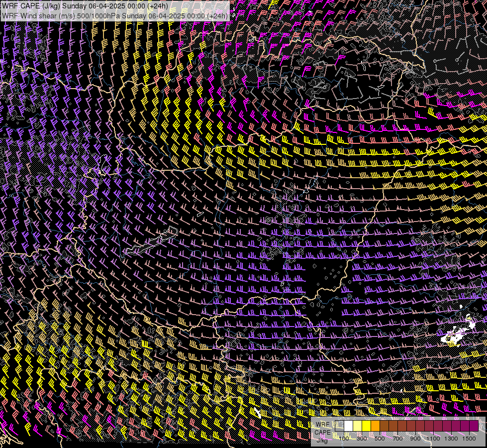Click the legend value 1100
The width and height of the screenshot is (487, 448).
433,439
